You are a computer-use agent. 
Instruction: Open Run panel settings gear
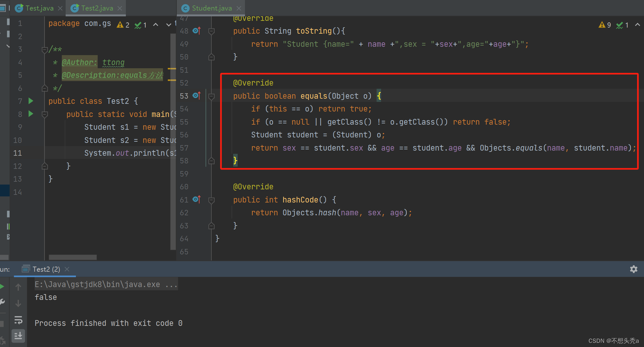pyautogui.click(x=633, y=269)
